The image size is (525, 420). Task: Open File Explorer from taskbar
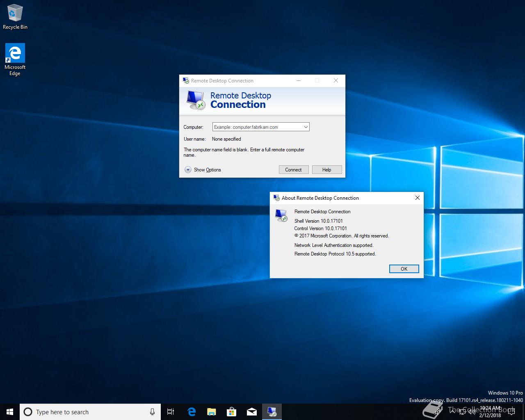tap(211, 412)
